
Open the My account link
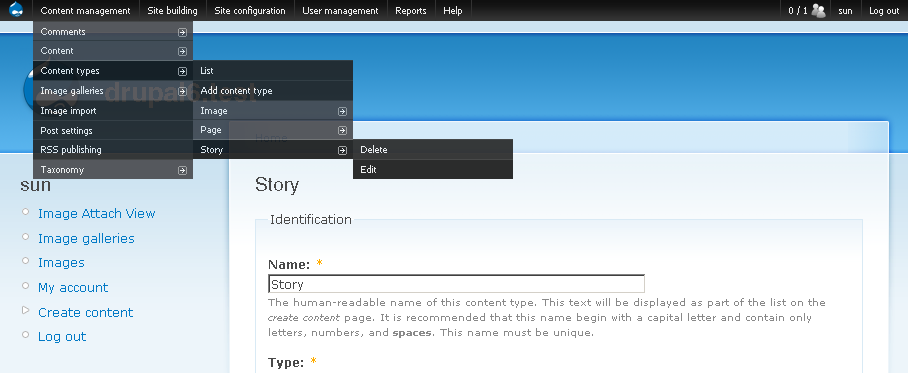[73, 287]
